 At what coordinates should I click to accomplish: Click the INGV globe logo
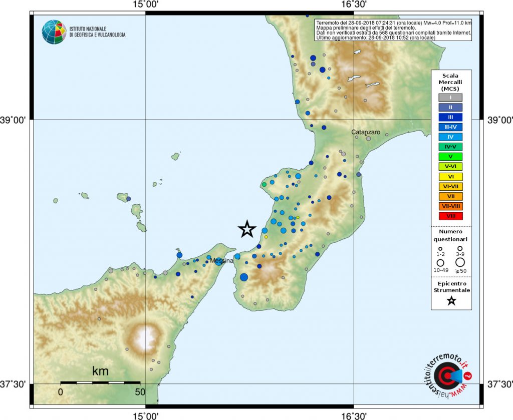coord(54,32)
